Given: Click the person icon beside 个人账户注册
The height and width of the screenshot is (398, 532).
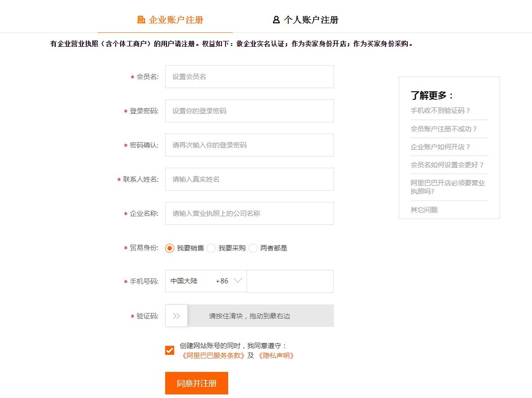Looking at the screenshot, I should (x=275, y=20).
